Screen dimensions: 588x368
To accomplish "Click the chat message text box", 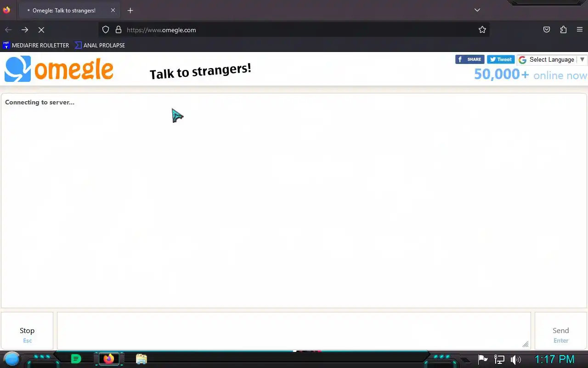I will (294, 331).
